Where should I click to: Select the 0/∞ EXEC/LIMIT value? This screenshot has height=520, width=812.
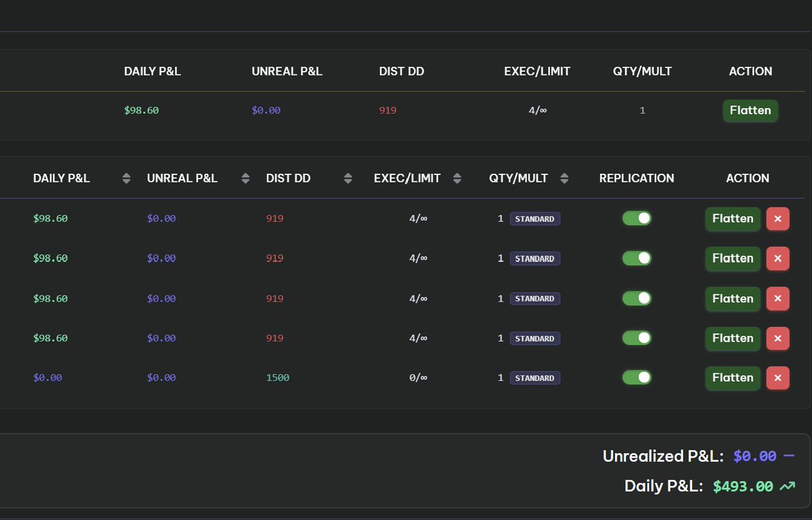tap(418, 378)
